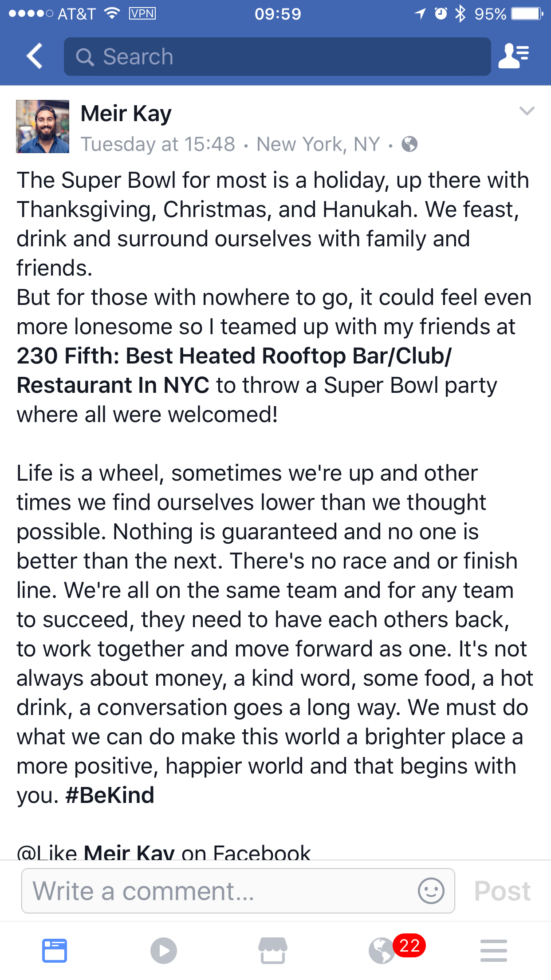Tap the battery indicator in status bar
Viewport: 551px width, 980px height.
coord(527,14)
